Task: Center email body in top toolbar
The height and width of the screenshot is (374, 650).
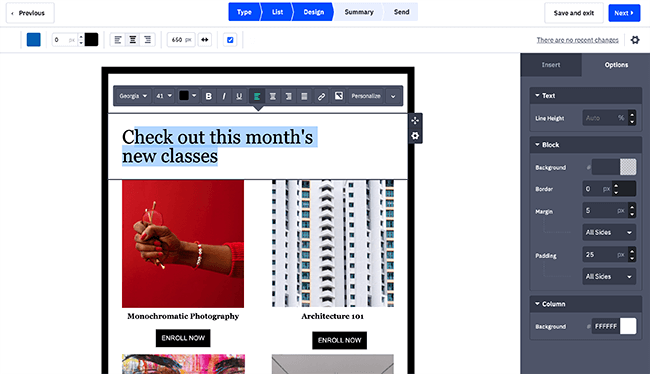Action: tap(133, 40)
